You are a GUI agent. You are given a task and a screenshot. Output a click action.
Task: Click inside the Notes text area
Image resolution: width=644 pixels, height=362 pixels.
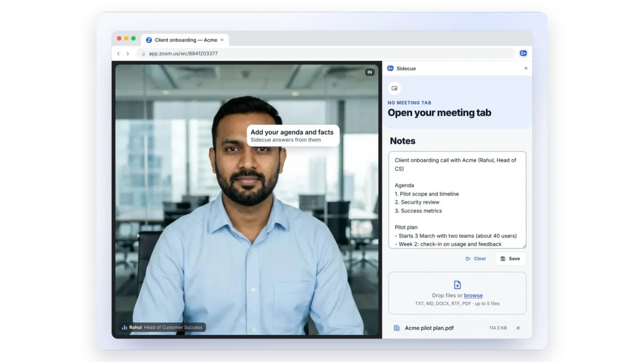tap(457, 200)
